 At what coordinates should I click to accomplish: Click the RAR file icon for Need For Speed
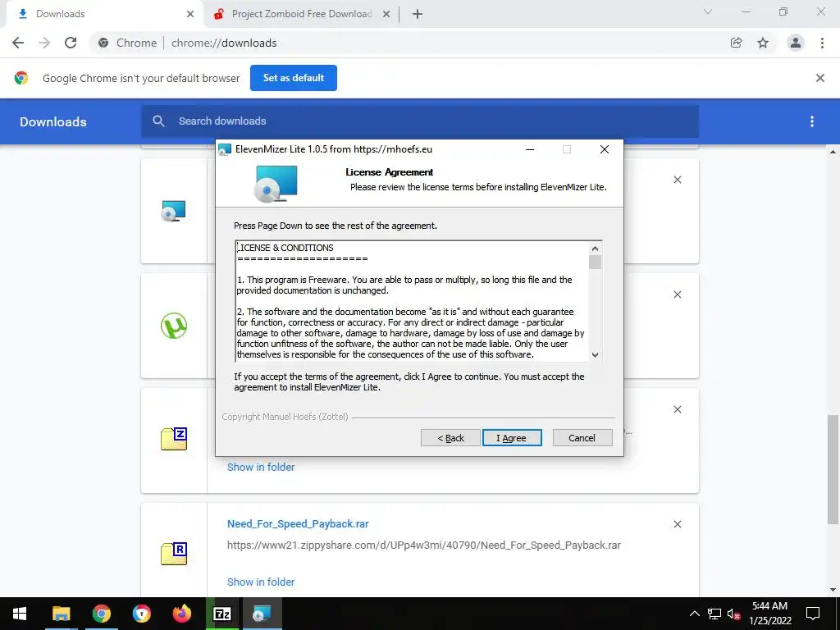174,554
